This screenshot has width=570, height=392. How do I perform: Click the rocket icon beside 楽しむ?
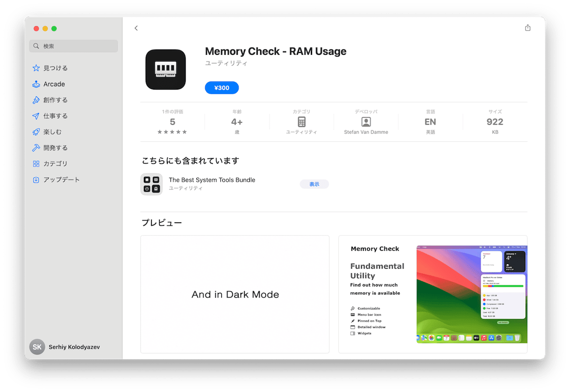36,132
